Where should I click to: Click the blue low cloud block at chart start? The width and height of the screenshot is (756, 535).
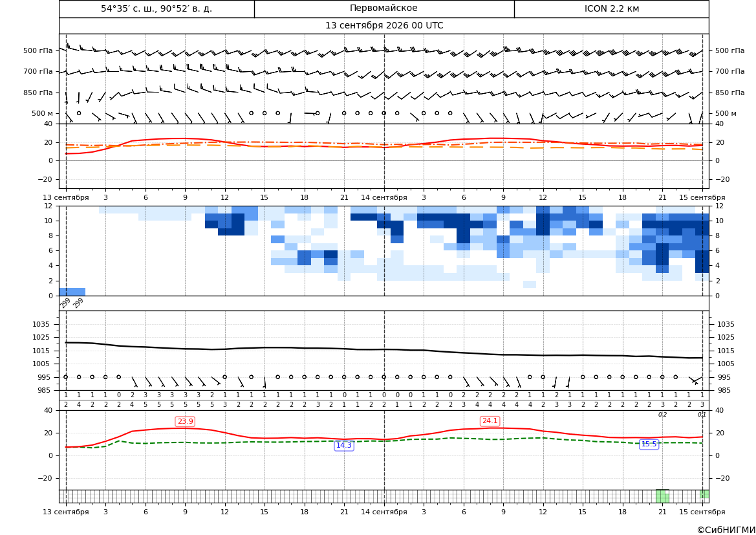[72, 292]
